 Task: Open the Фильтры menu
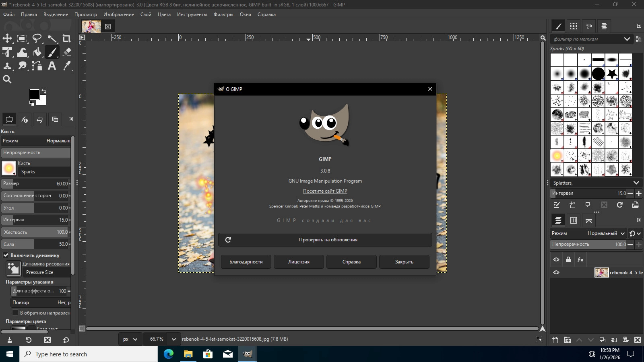click(223, 14)
